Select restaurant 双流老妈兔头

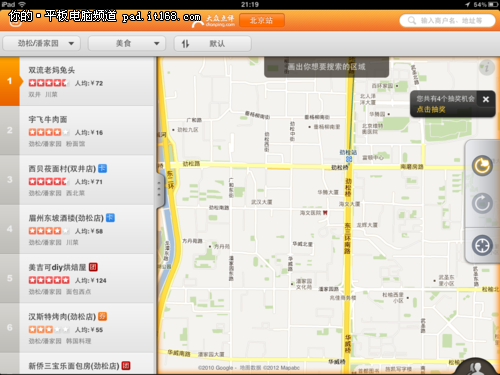[77, 81]
